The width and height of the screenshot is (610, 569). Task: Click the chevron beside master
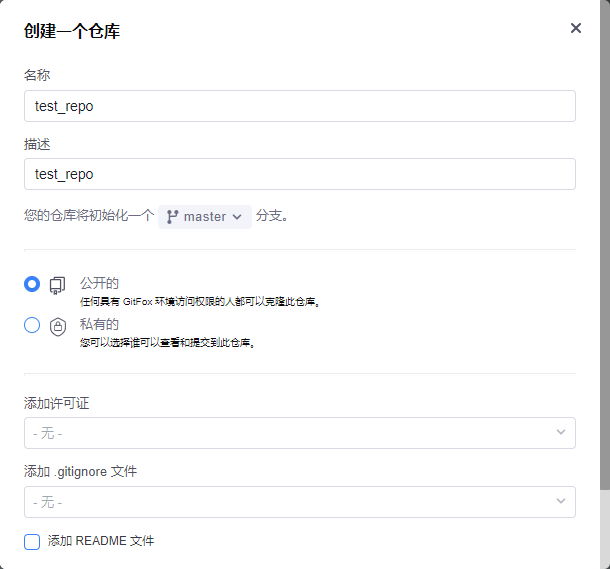point(237,216)
